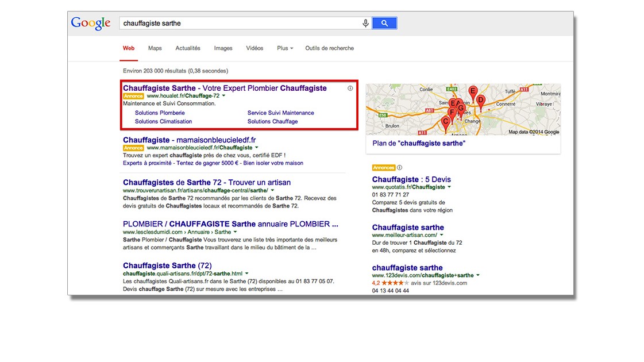Expand dropdown arrow next to quali-artisans.fr URL
644x362 pixels.
247,274
